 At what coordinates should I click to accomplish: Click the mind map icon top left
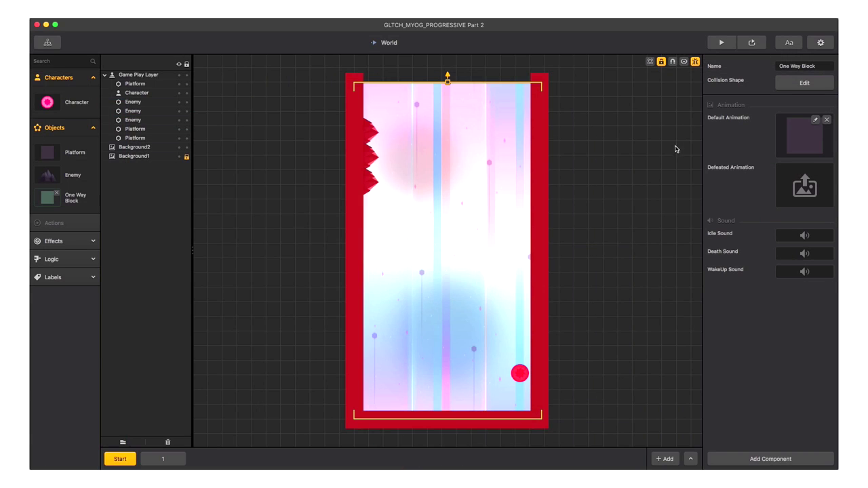(47, 43)
